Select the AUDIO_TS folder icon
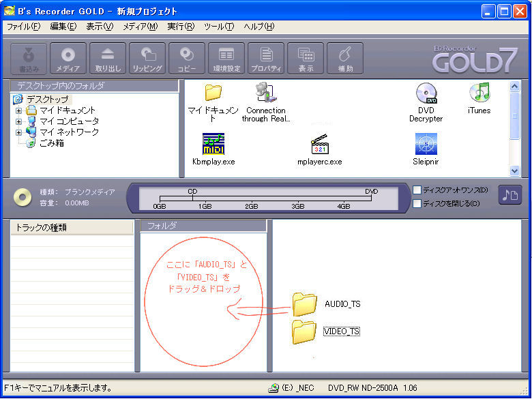 click(304, 304)
